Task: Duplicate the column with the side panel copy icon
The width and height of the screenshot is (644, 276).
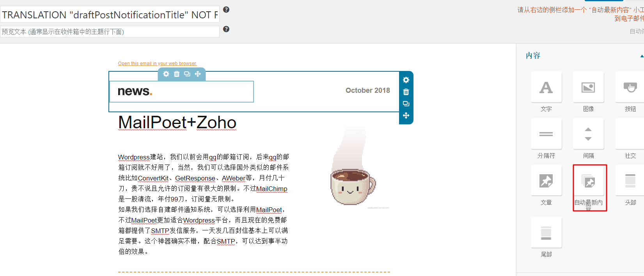Action: coord(406,104)
